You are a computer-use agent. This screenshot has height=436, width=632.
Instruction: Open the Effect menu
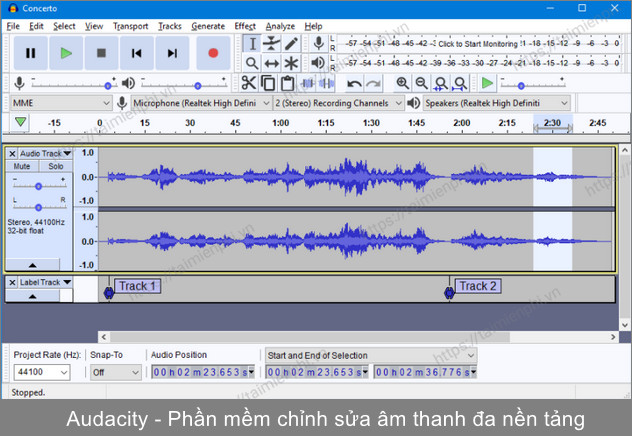click(x=245, y=26)
